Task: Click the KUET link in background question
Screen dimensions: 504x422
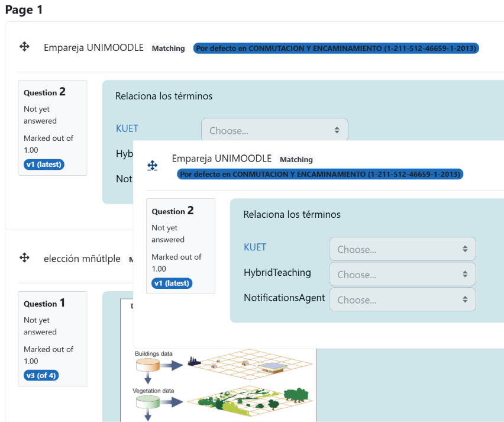Action: [x=127, y=128]
